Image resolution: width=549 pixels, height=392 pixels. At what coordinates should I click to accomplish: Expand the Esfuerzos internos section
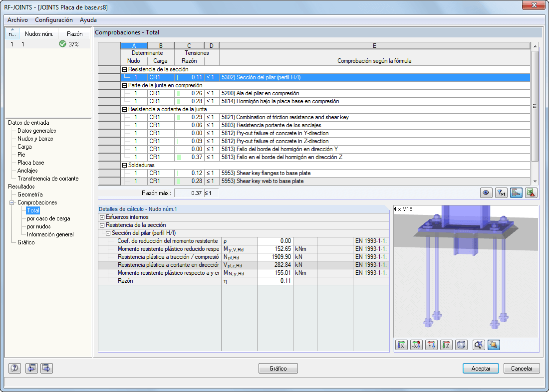pyautogui.click(x=102, y=217)
